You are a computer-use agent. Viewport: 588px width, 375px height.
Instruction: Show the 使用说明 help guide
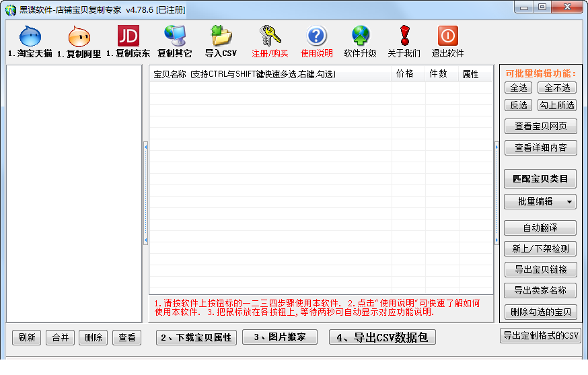[x=316, y=41]
